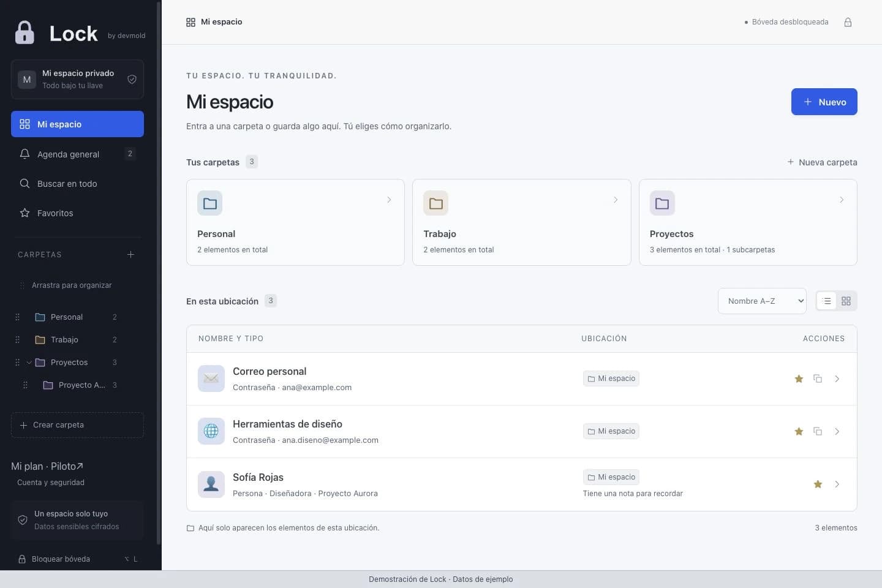Screen dimensions: 882x588
Task: Open Favoritos in sidebar
Action: [77, 213]
